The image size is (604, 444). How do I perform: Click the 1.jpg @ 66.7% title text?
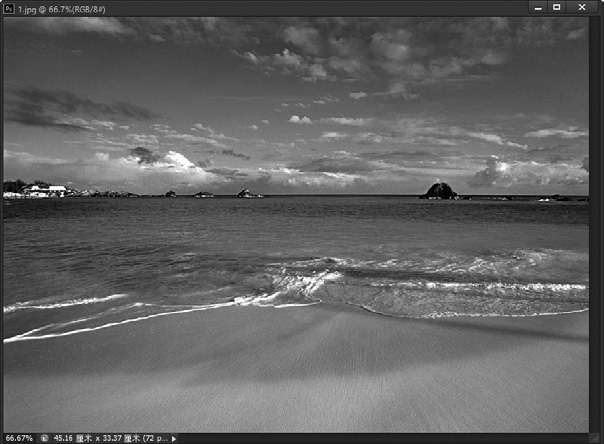click(62, 9)
